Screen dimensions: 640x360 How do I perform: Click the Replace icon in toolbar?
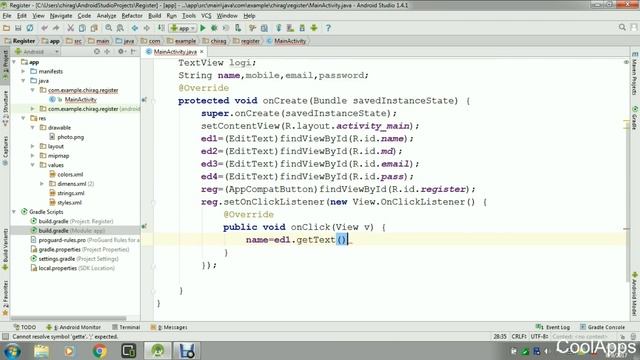coord(120,28)
